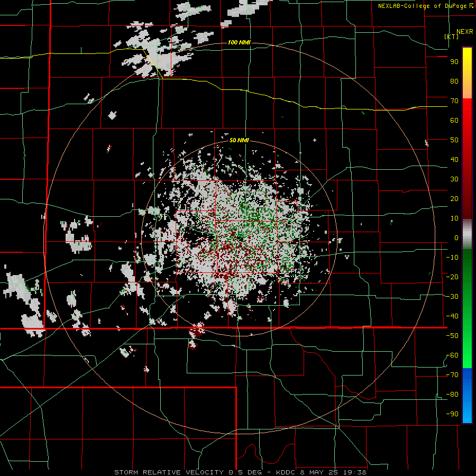Click the 70 value on the velocity scale

click(x=454, y=101)
